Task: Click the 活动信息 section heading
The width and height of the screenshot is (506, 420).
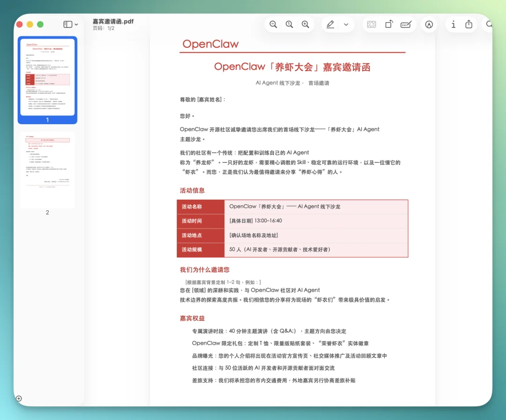Action: (x=192, y=191)
